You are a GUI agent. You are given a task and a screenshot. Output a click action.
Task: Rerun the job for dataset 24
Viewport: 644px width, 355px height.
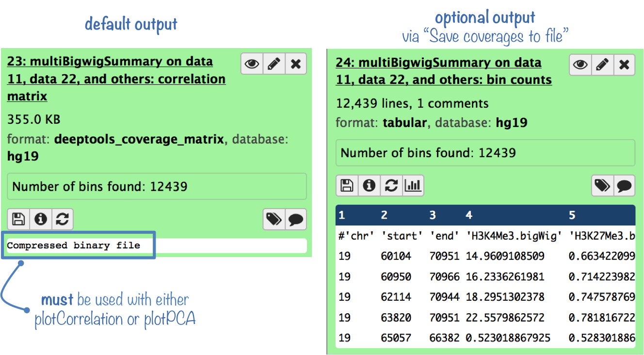point(391,185)
